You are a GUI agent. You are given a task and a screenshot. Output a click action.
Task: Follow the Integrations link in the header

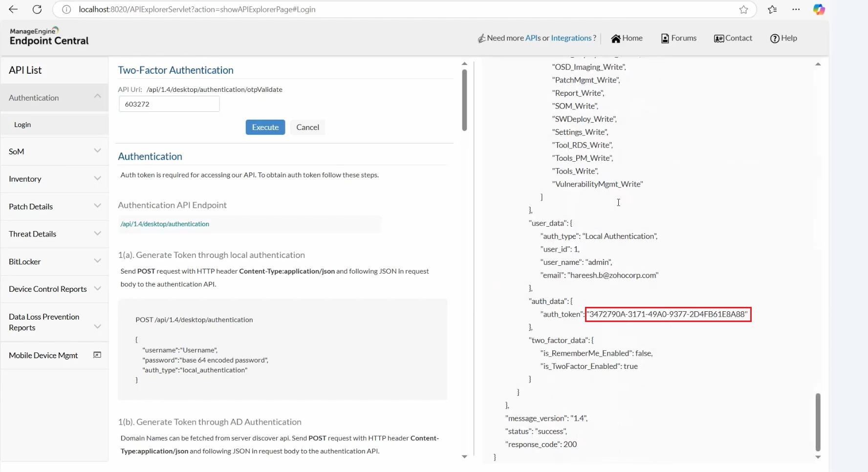[571, 38]
